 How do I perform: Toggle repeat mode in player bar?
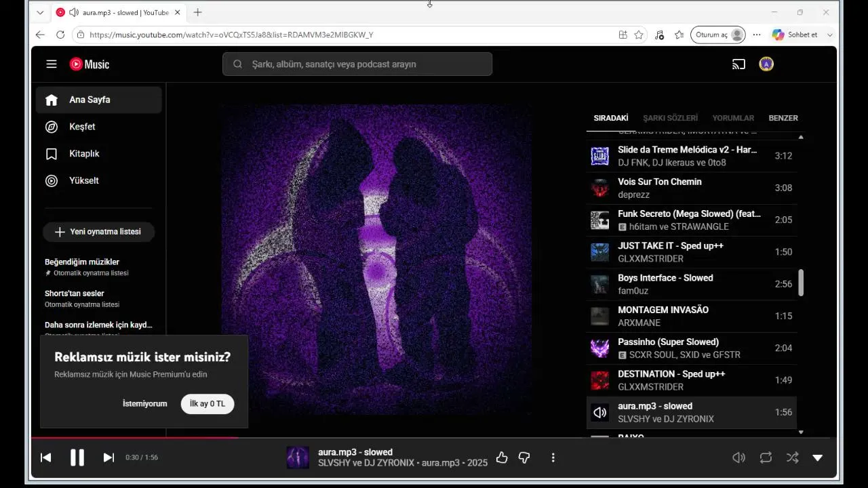click(x=766, y=457)
